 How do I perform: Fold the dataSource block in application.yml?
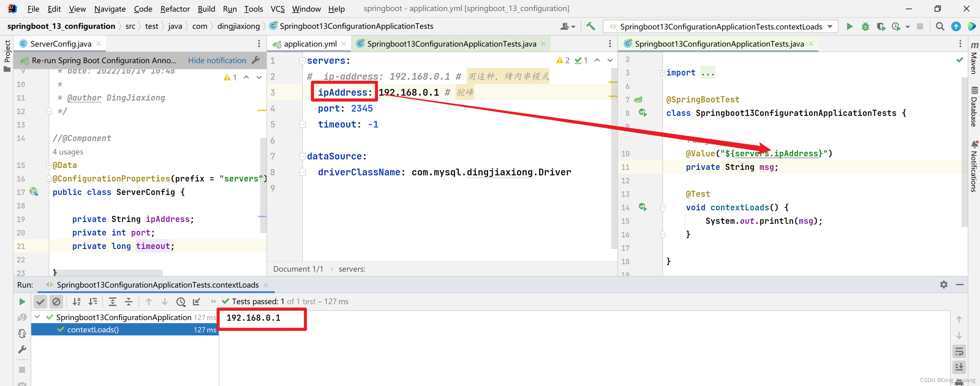(303, 156)
